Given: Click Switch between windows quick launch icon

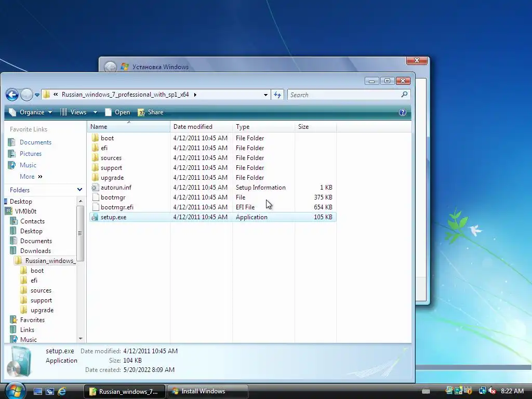Looking at the screenshot, I should pyautogui.click(x=50, y=391).
